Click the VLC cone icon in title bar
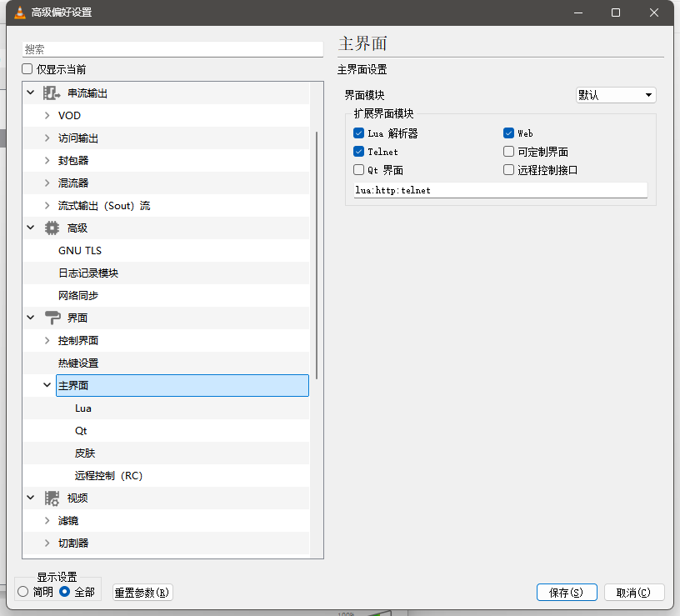 pos(20,13)
